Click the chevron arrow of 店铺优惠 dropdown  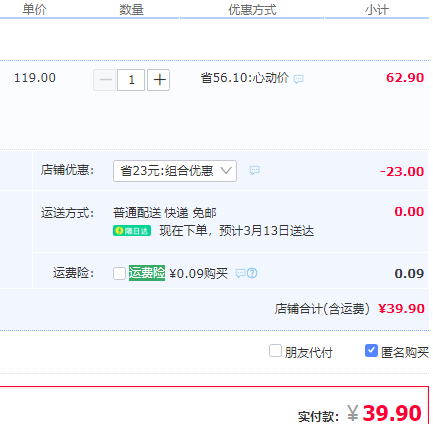click(226, 171)
